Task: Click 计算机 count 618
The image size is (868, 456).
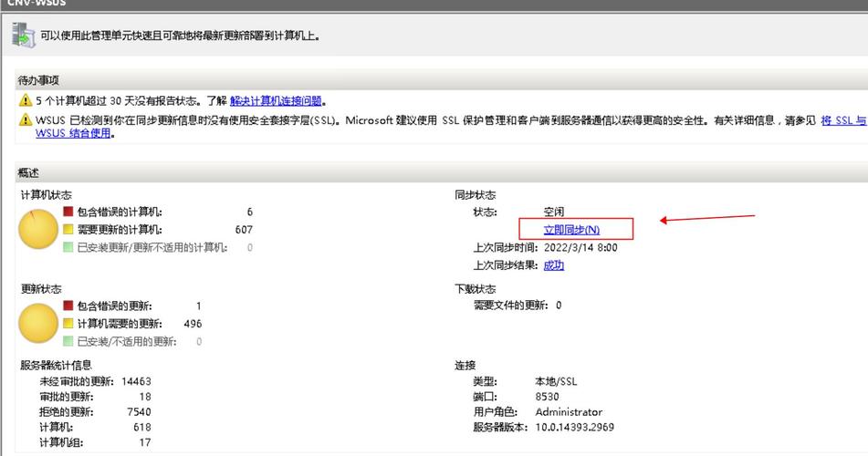Action: click(x=142, y=427)
